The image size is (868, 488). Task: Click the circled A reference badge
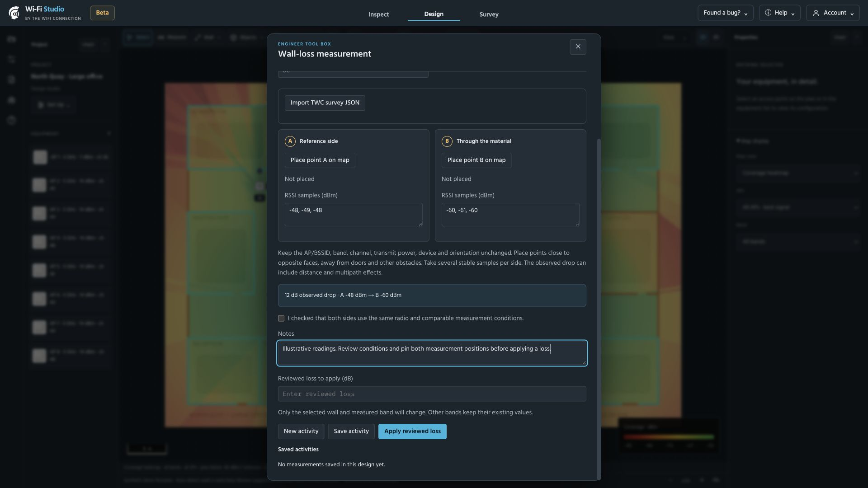click(x=290, y=141)
